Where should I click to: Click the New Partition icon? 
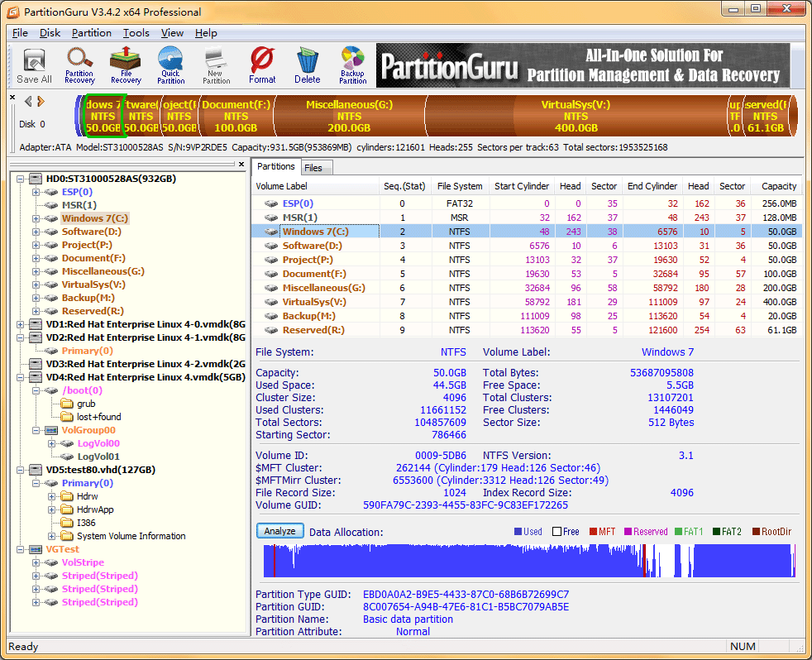point(216,66)
